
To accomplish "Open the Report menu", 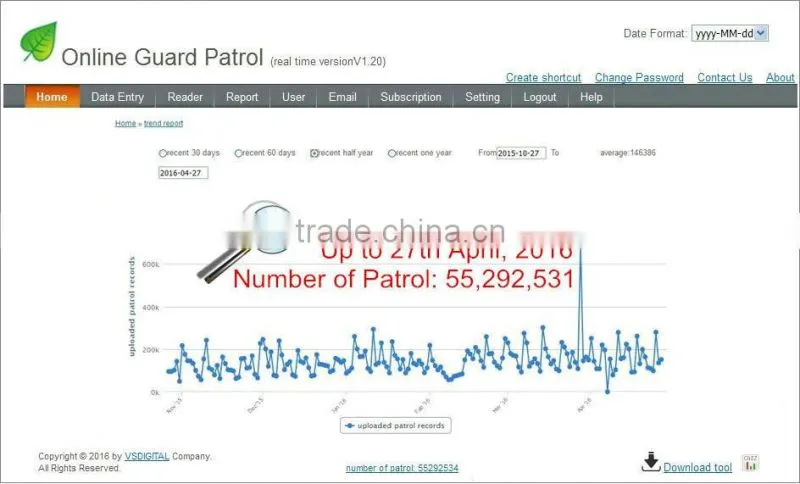I will point(242,97).
